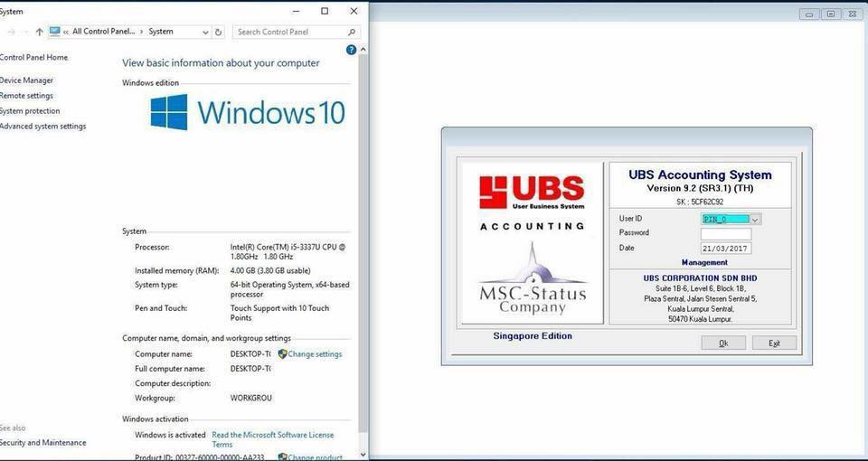Minimize the UBS application window

(x=809, y=14)
